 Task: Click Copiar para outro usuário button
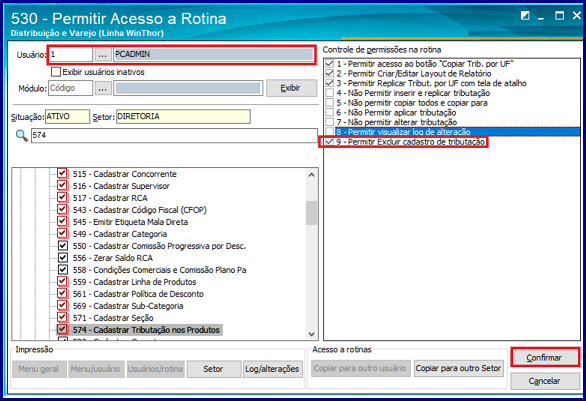360,368
